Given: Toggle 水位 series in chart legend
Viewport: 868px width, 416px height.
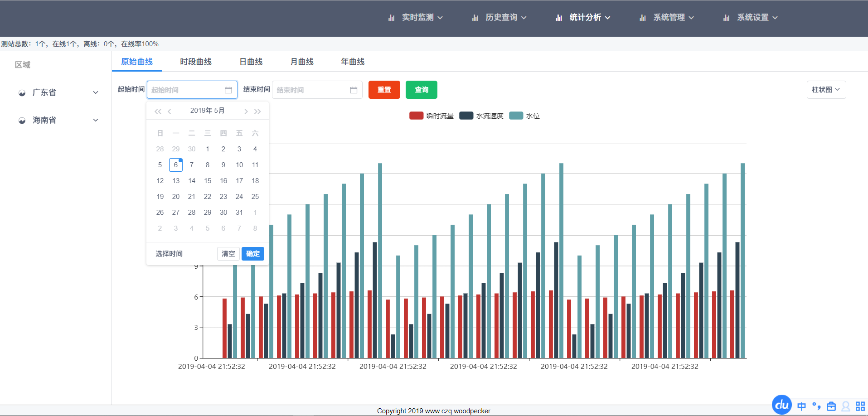Looking at the screenshot, I should (524, 116).
